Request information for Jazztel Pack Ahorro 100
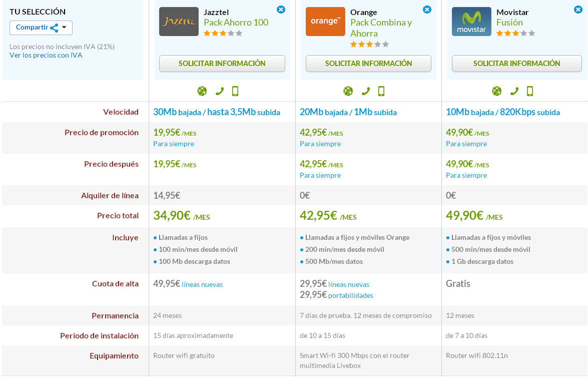 (222, 64)
